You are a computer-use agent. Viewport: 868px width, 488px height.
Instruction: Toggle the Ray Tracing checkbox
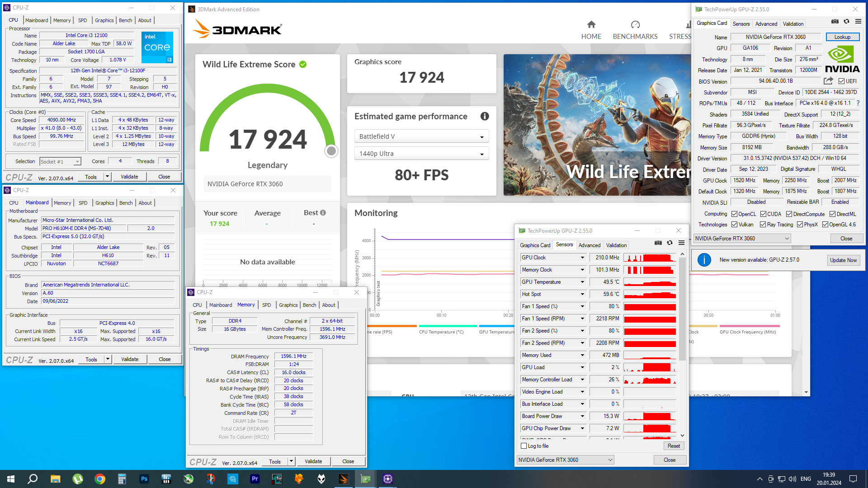coord(763,225)
